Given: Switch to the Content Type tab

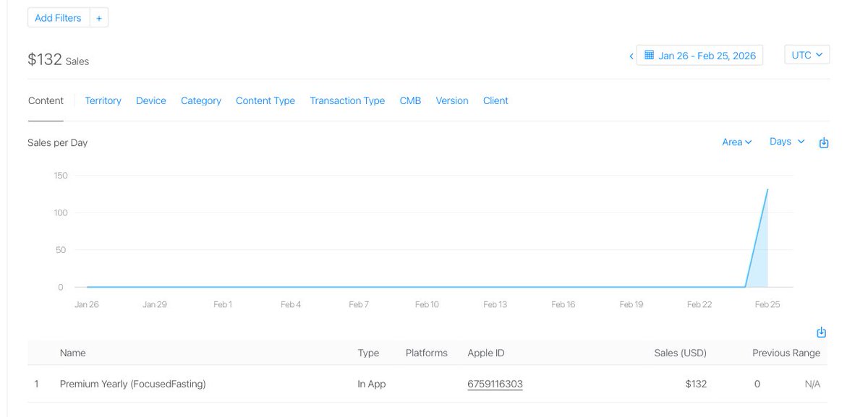Looking at the screenshot, I should coord(265,100).
